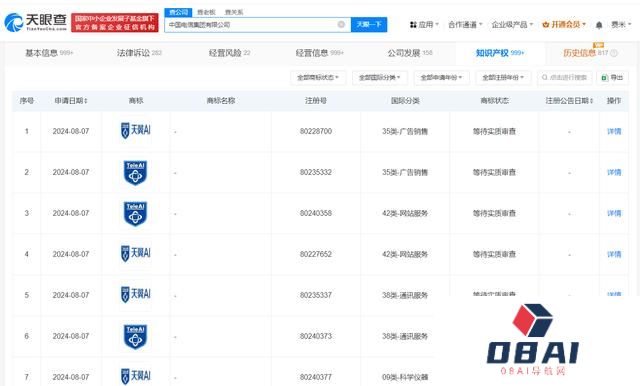The width and height of the screenshot is (640, 386).
Task: Click 09类-科学仪器 in row 7
Action: coord(405,377)
